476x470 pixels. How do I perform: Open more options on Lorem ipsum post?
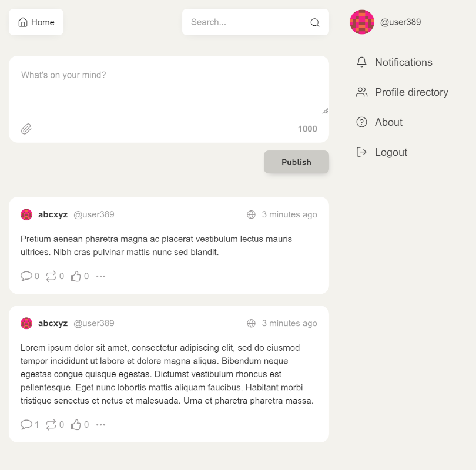(x=101, y=425)
